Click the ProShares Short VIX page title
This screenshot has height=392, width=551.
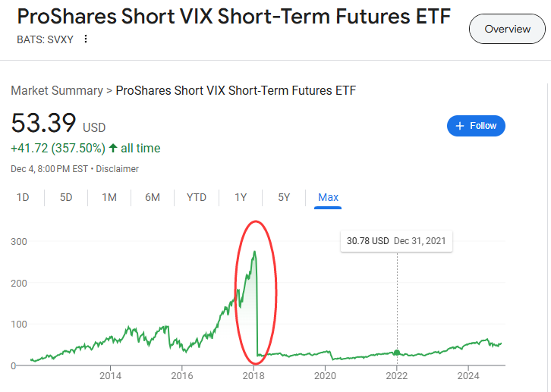(x=234, y=17)
